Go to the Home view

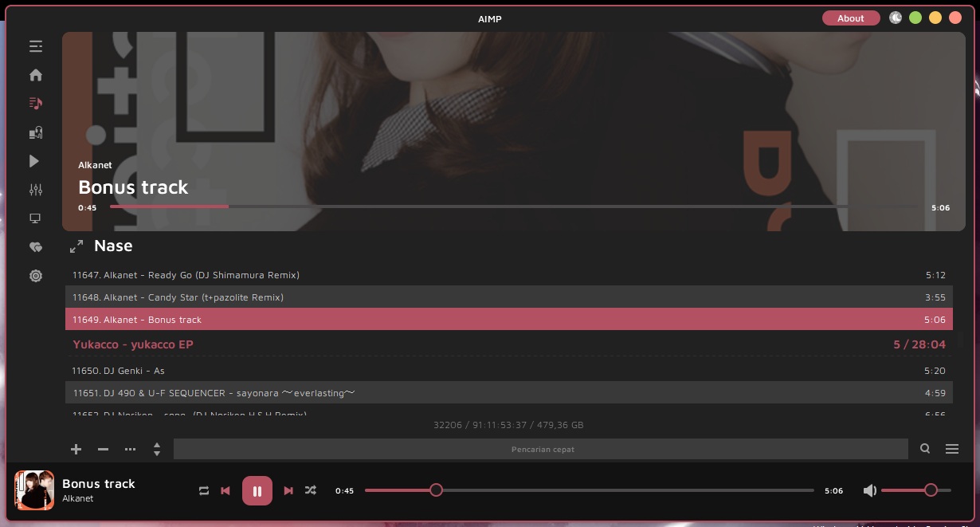[36, 75]
